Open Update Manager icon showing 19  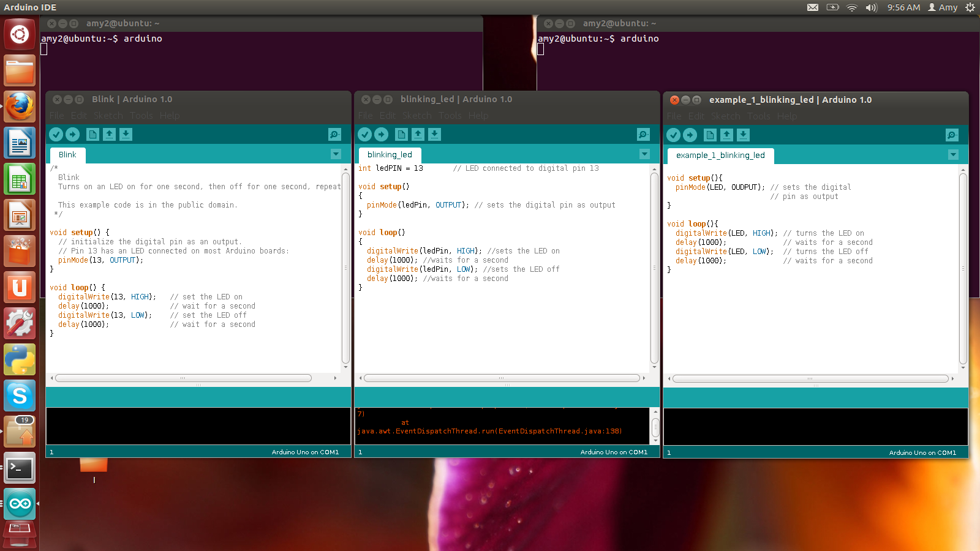(20, 432)
